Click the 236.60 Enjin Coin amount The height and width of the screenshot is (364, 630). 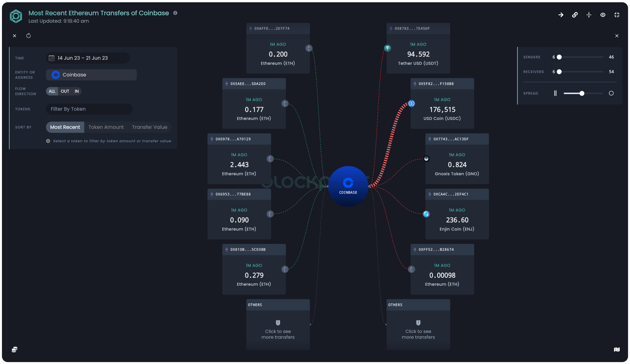457,220
